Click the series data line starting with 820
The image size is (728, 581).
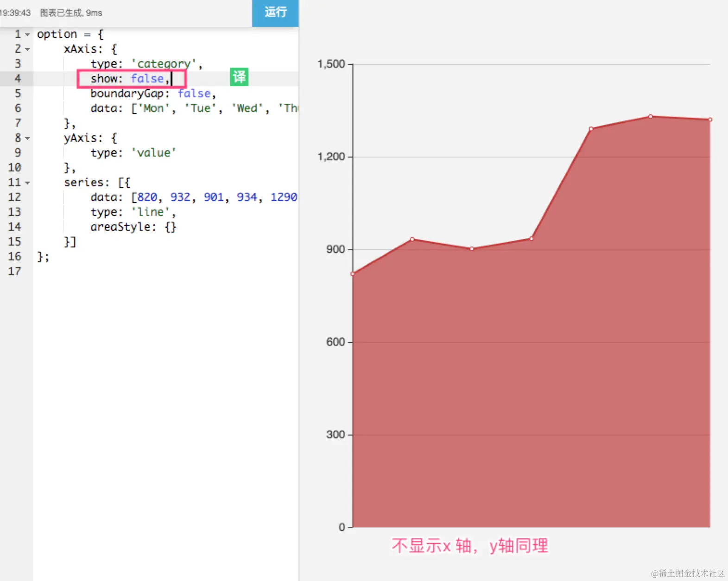coord(194,197)
